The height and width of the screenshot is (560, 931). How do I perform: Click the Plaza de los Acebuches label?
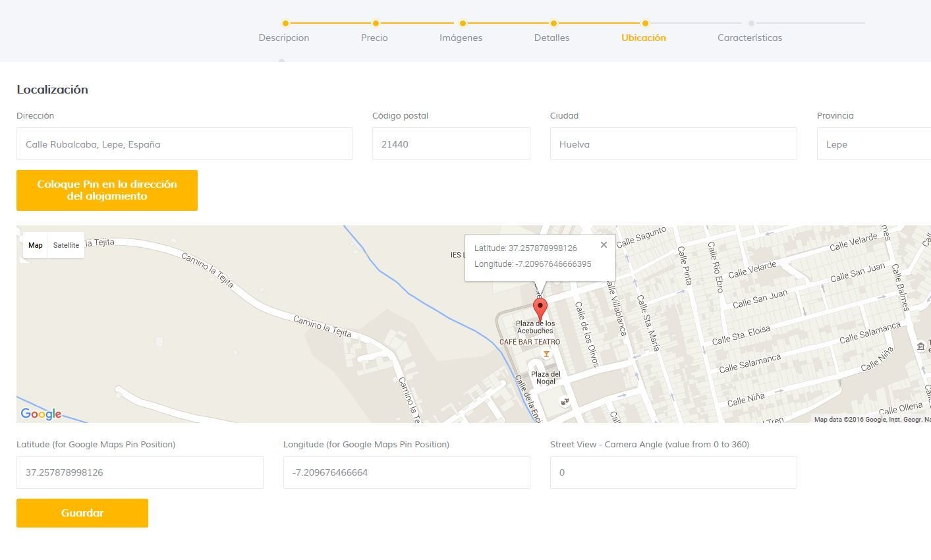pyautogui.click(x=535, y=327)
